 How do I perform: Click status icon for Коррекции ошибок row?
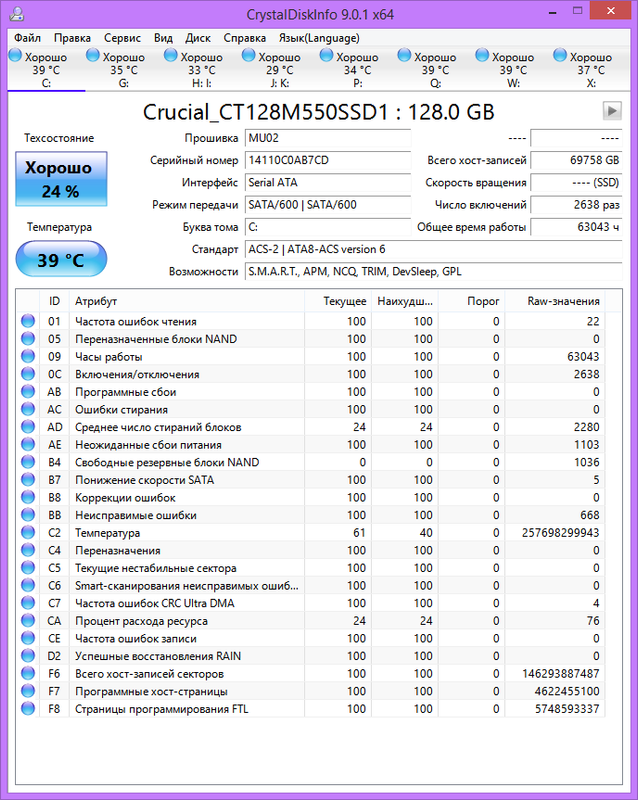(28, 497)
